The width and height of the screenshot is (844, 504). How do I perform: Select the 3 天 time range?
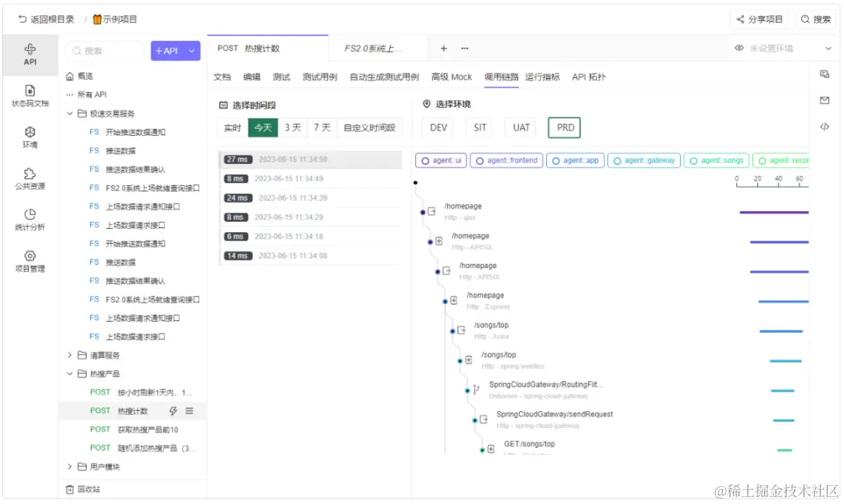click(x=293, y=127)
